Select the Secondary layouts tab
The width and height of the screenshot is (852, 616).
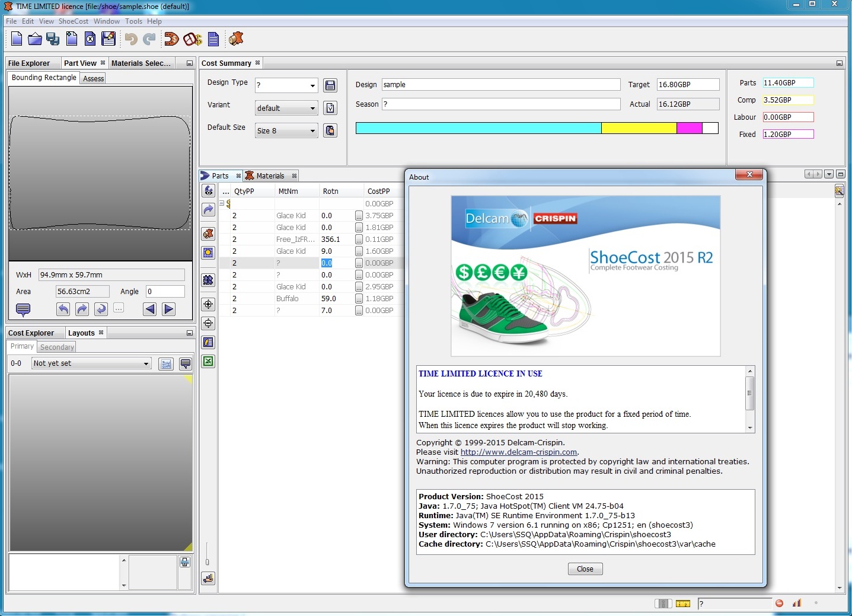(57, 347)
